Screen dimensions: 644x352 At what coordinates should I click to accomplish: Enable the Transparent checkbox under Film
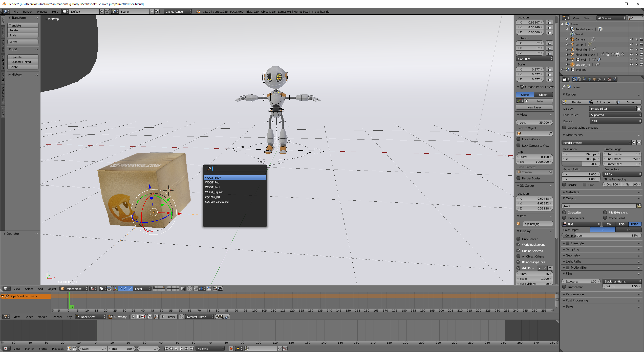565,287
